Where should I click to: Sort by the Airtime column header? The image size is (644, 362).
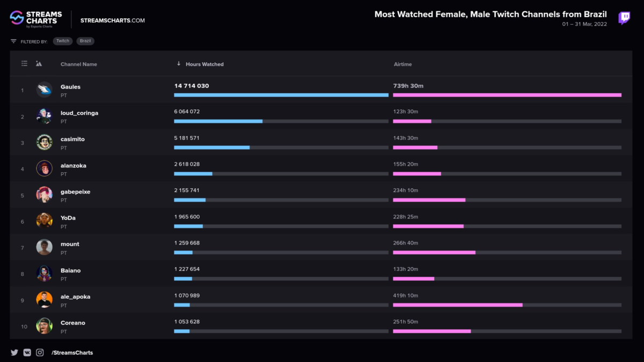click(x=402, y=64)
